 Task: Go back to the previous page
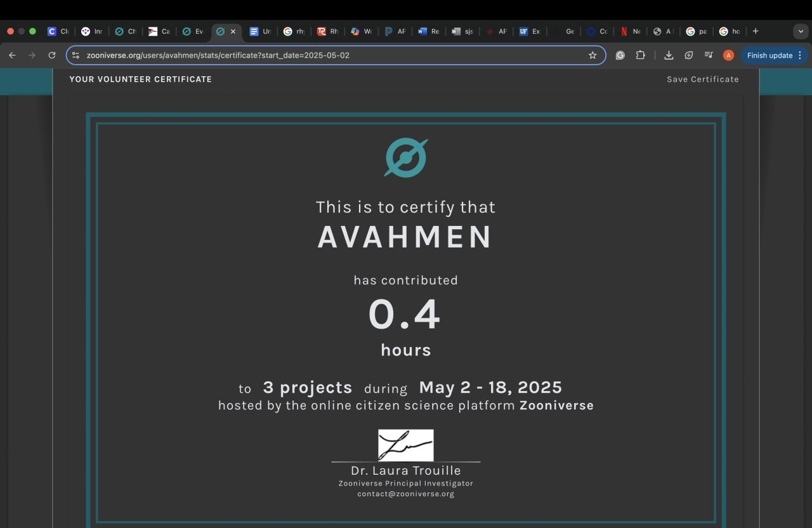coord(12,55)
